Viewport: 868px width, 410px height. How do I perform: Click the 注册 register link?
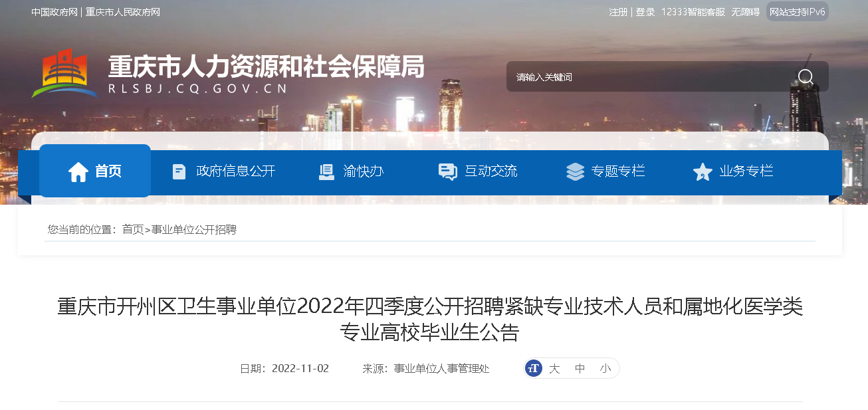pos(618,12)
